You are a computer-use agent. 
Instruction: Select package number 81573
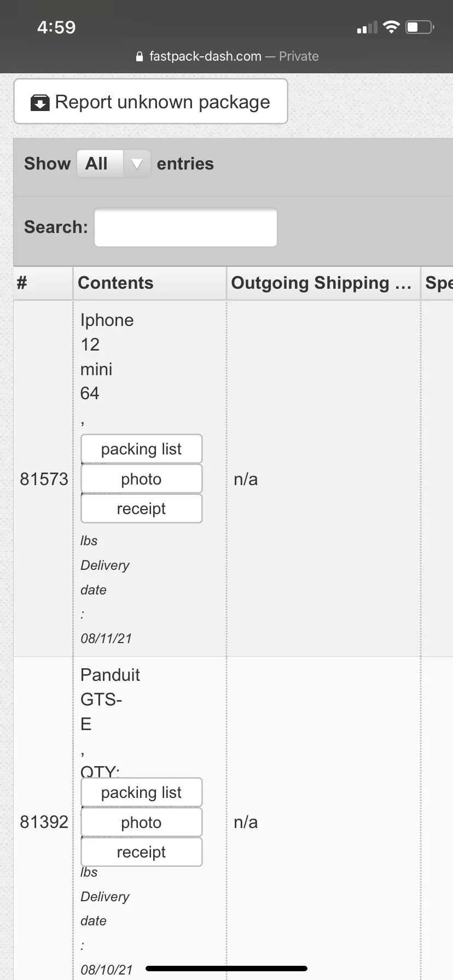coord(44,479)
